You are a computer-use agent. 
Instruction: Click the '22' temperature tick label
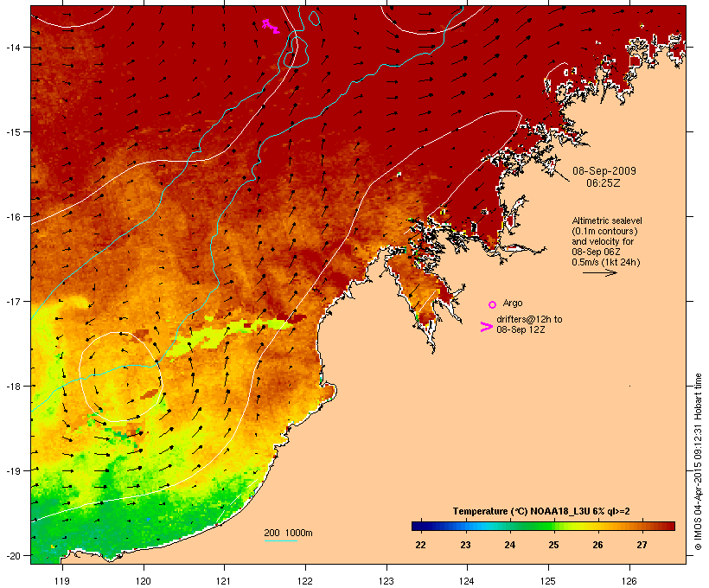coord(420,545)
